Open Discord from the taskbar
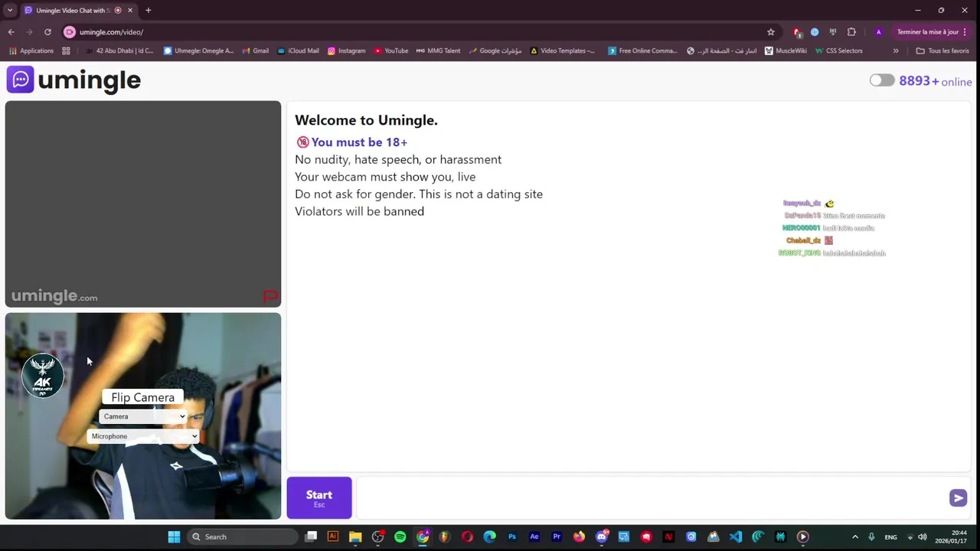The height and width of the screenshot is (551, 980). coord(602,536)
